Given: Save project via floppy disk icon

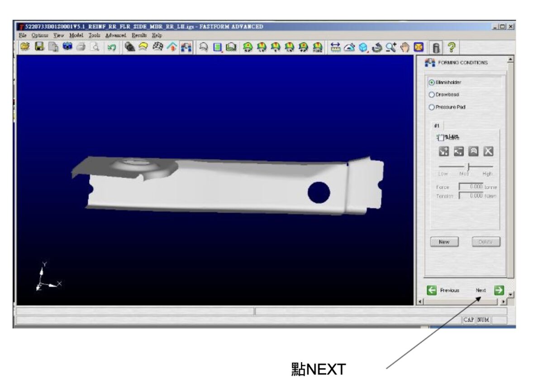Looking at the screenshot, I should (x=39, y=47).
